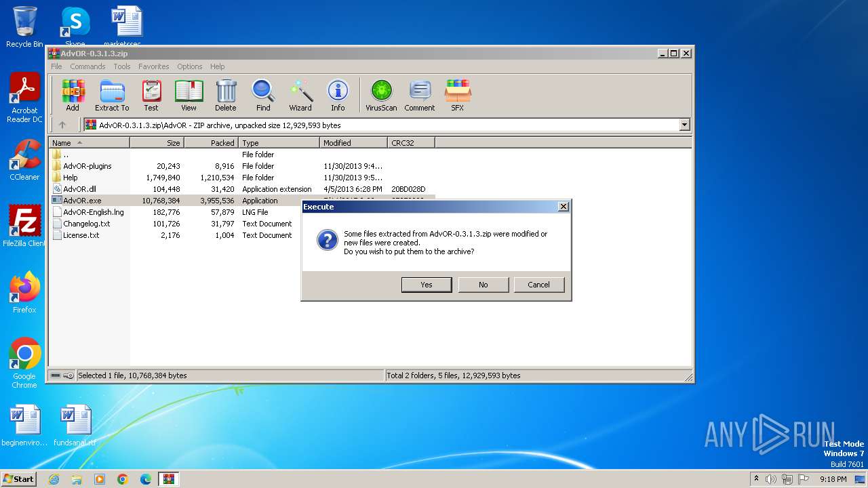Open Firefox desktop shortcut

pyautogui.click(x=24, y=293)
